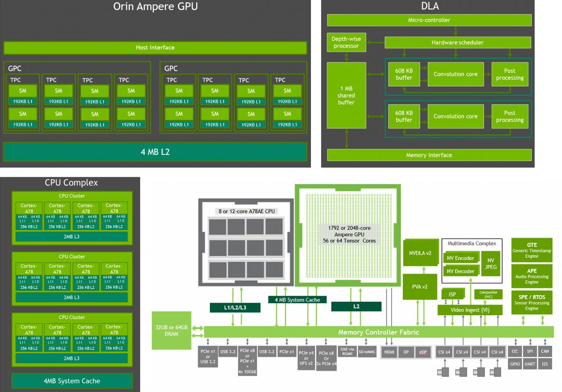Click the Hardware scheduler bar
This screenshot has height=392, width=562.
coord(457,42)
